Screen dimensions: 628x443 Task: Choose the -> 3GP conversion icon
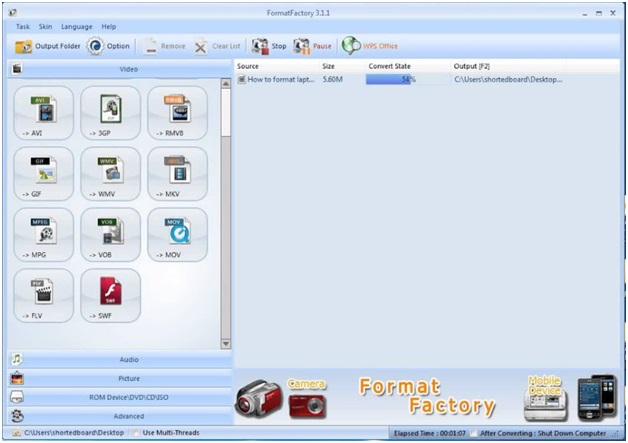pyautogui.click(x=111, y=113)
